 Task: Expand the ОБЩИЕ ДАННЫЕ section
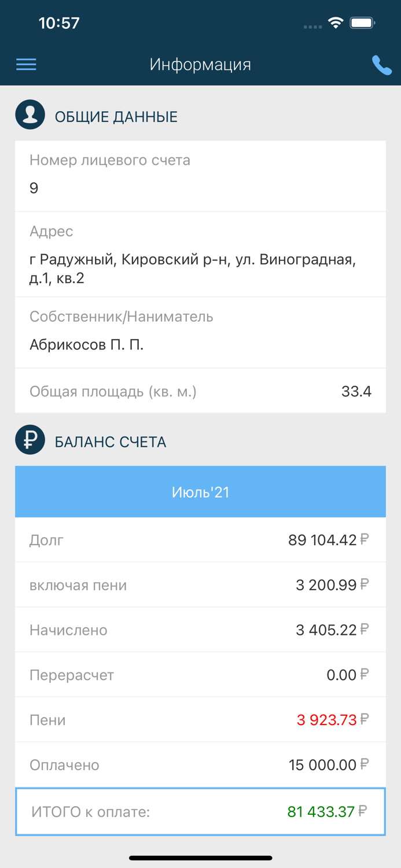116,116
